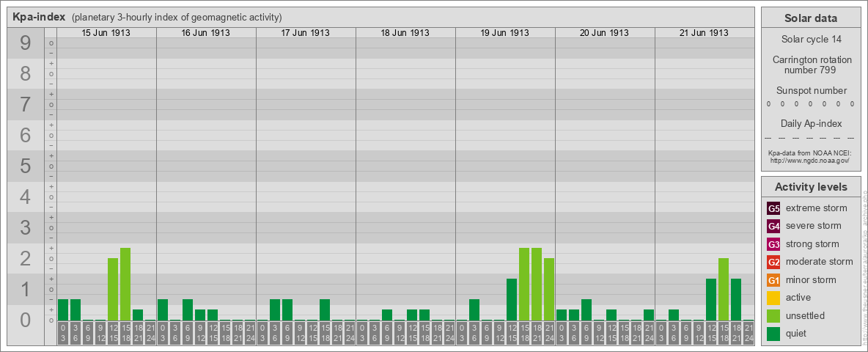Click the 12-15 time slot under 18 Jun
This screenshot has width=868, height=352.
coord(412,334)
